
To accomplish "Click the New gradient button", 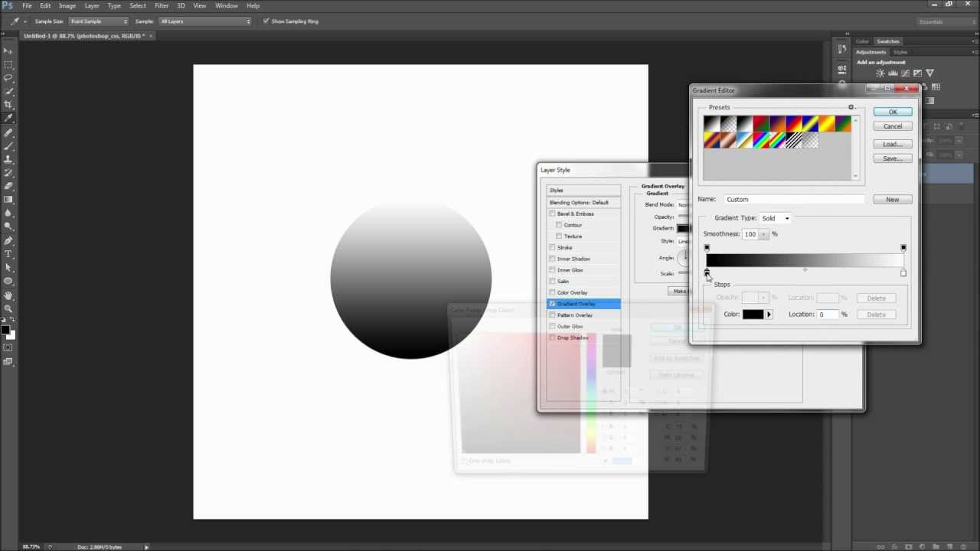I will click(x=893, y=199).
